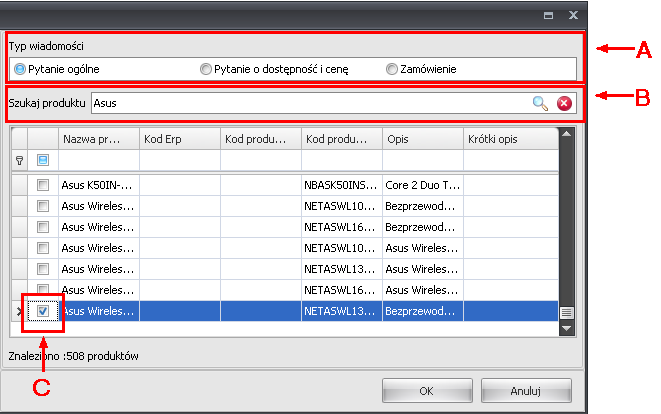
Task: Uncheck the highlighted NETASWL13 Bezprzewod row checkbox
Action: pyautogui.click(x=43, y=311)
